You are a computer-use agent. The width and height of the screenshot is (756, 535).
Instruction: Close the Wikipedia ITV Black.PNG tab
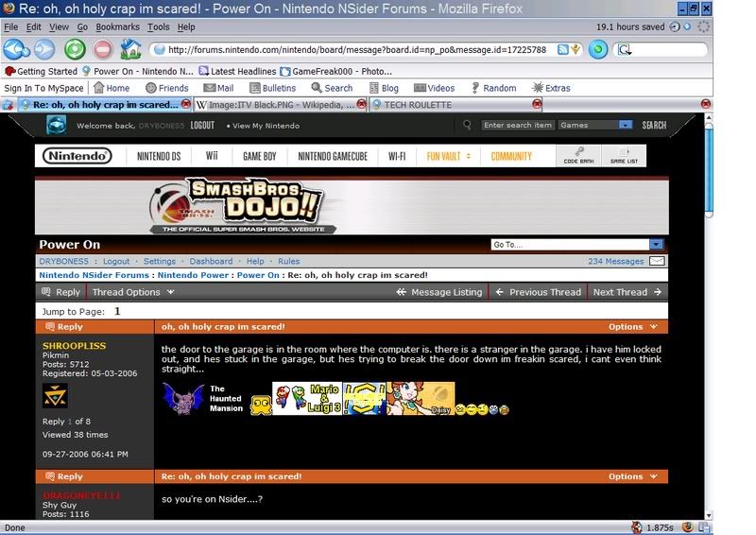361,104
